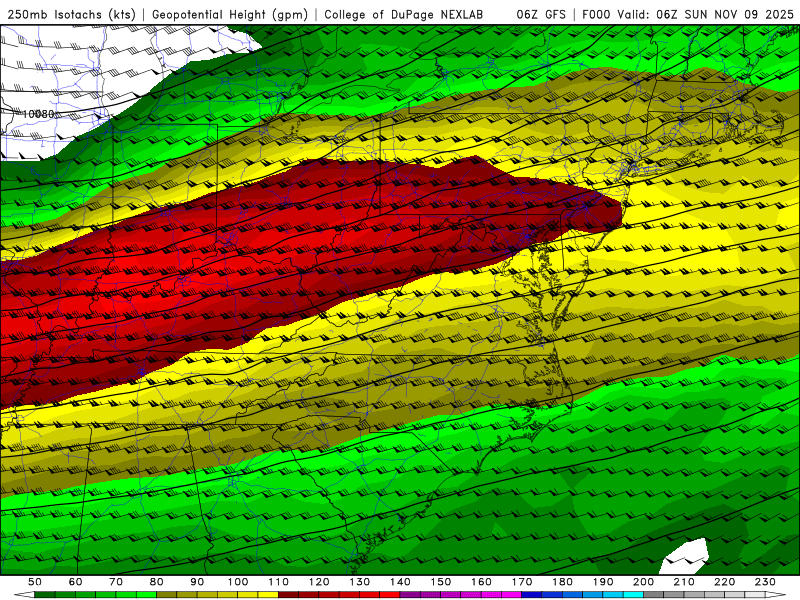Click the '150' value on the color scale
Viewport: 800px width, 600px height.
441,582
